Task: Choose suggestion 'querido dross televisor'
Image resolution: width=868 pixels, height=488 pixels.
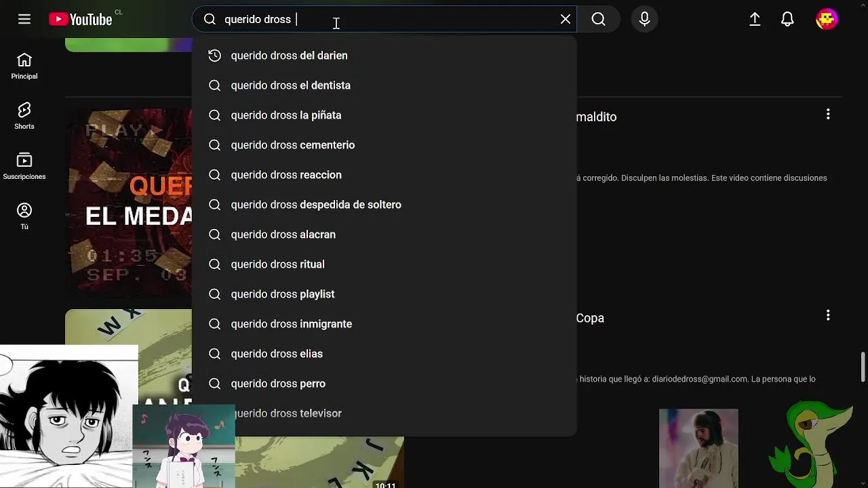Action: [x=384, y=413]
